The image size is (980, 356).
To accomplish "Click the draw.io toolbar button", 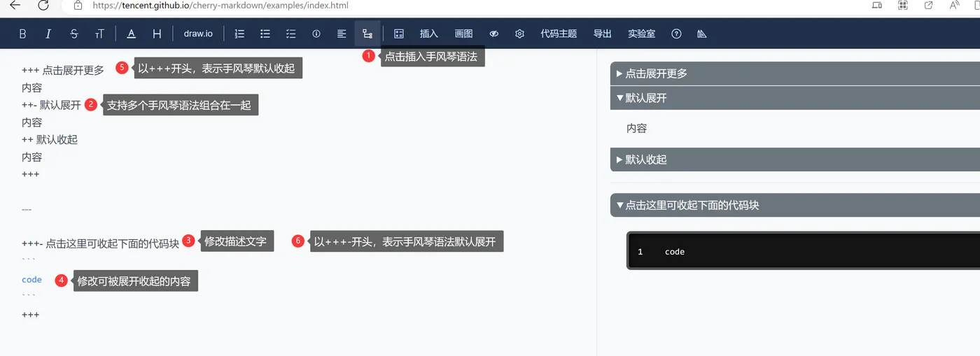I will click(x=198, y=34).
